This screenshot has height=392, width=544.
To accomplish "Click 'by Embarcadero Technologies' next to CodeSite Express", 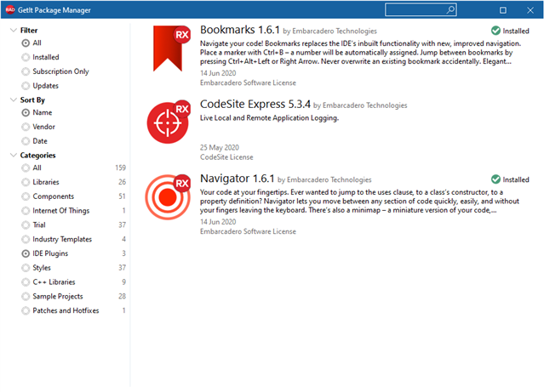I will click(x=360, y=105).
